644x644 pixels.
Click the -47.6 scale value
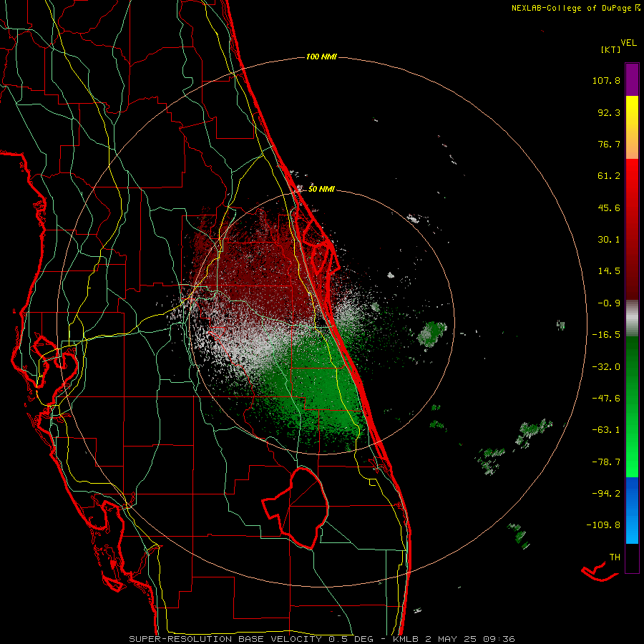pos(606,399)
